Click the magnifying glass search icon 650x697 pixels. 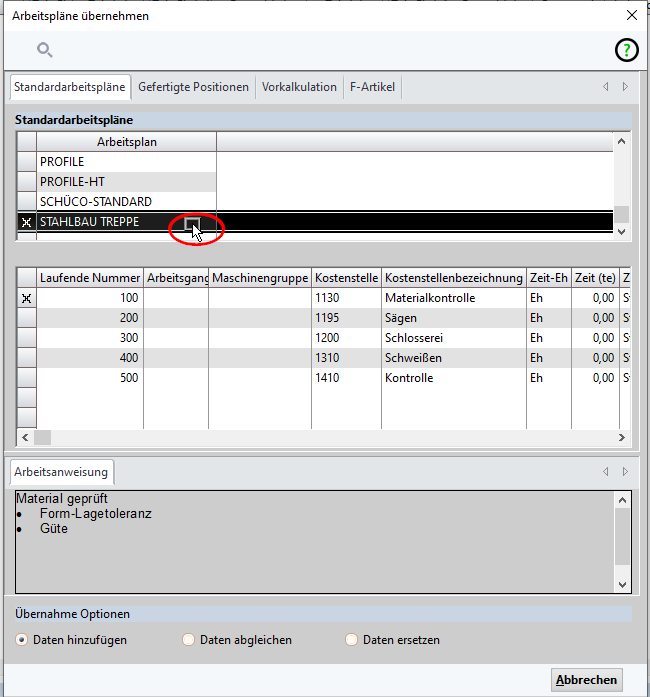click(x=45, y=50)
